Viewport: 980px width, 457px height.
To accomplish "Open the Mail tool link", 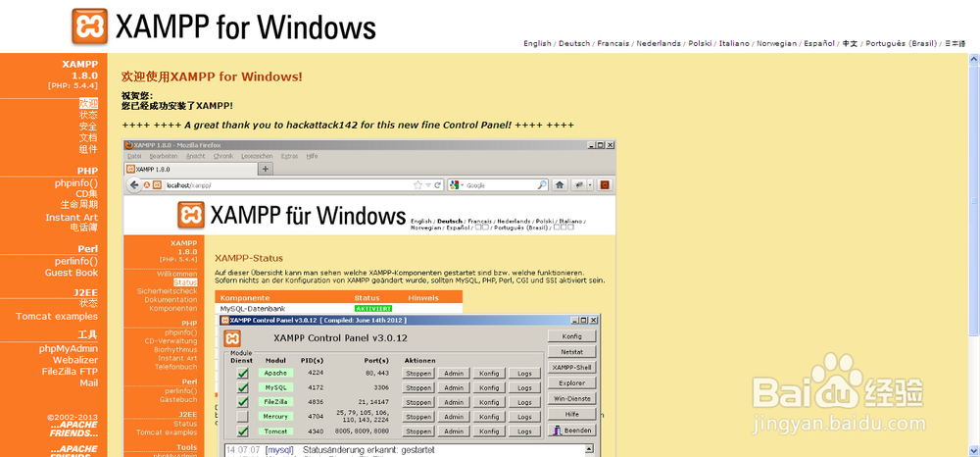I will point(89,382).
